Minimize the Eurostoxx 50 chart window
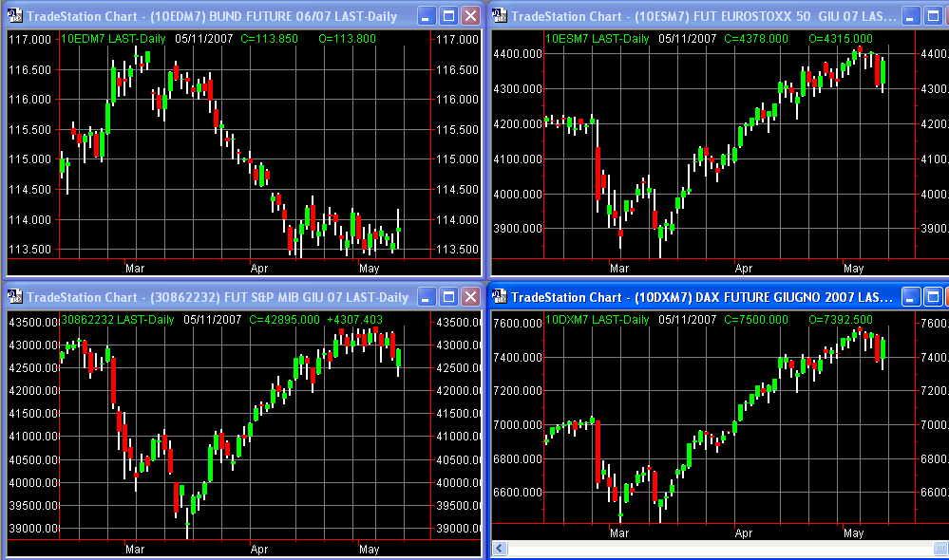 911,16
